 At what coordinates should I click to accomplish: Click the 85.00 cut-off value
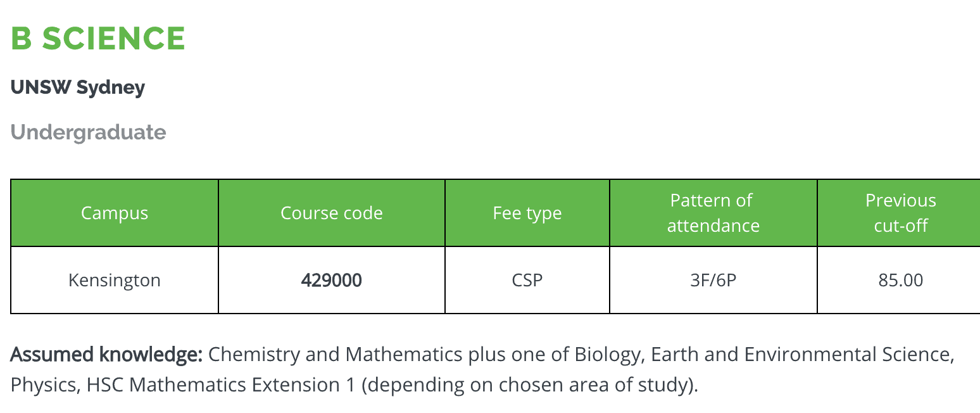pos(900,280)
